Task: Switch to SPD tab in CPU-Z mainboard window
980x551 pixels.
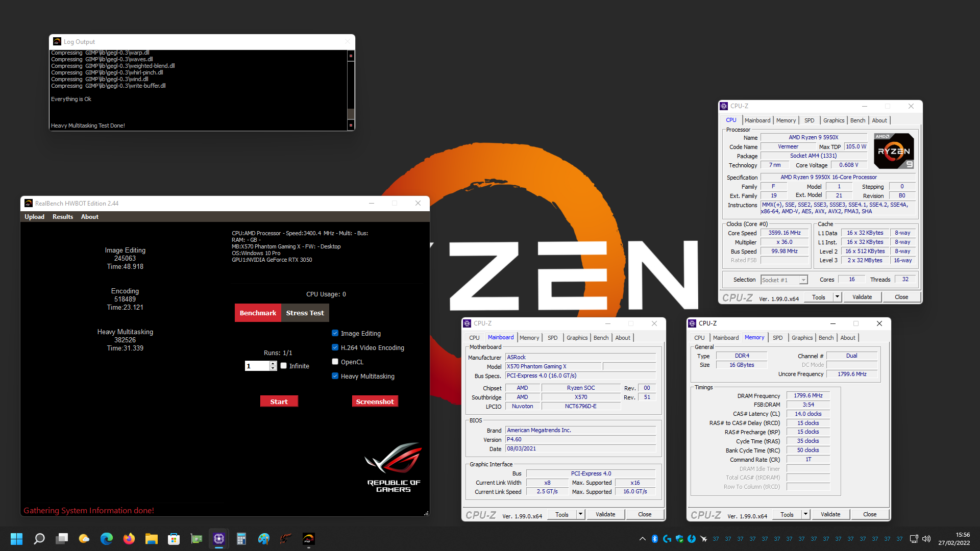Action: tap(552, 338)
